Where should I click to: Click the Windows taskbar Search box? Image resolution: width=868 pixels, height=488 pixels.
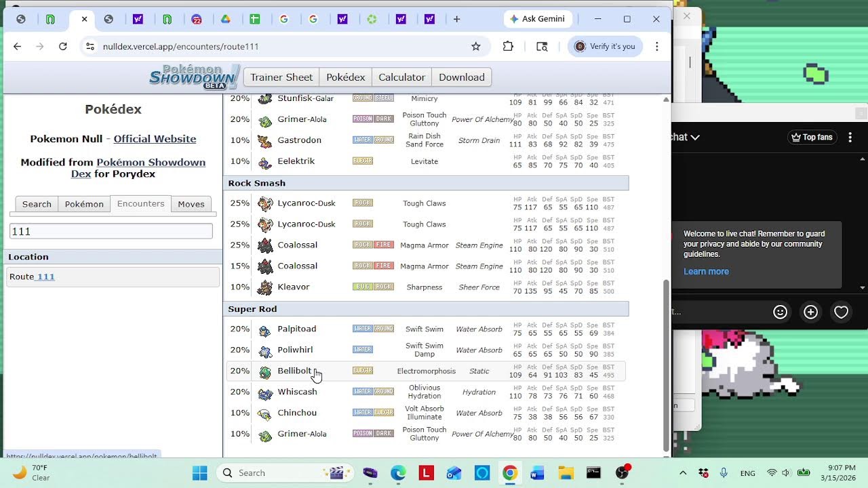tap(285, 472)
